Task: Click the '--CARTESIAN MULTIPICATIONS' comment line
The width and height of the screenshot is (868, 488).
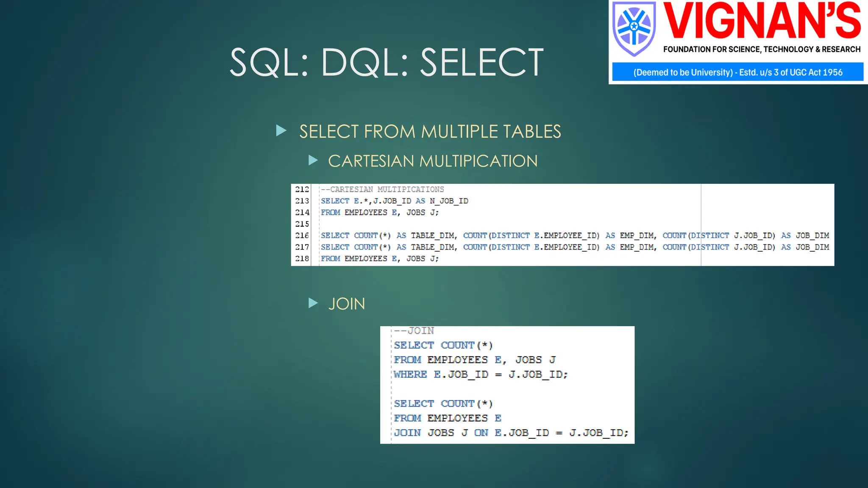Action: (382, 189)
